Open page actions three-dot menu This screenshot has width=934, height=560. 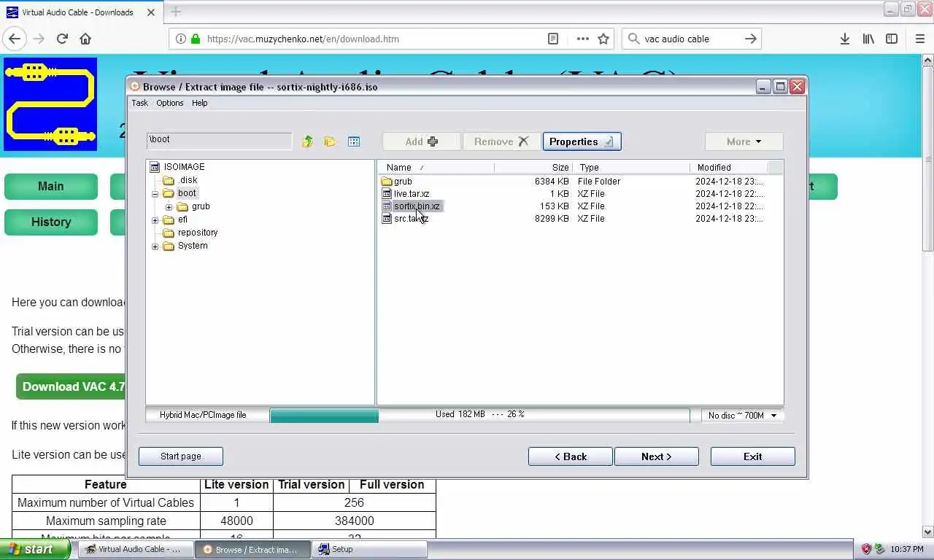point(582,39)
